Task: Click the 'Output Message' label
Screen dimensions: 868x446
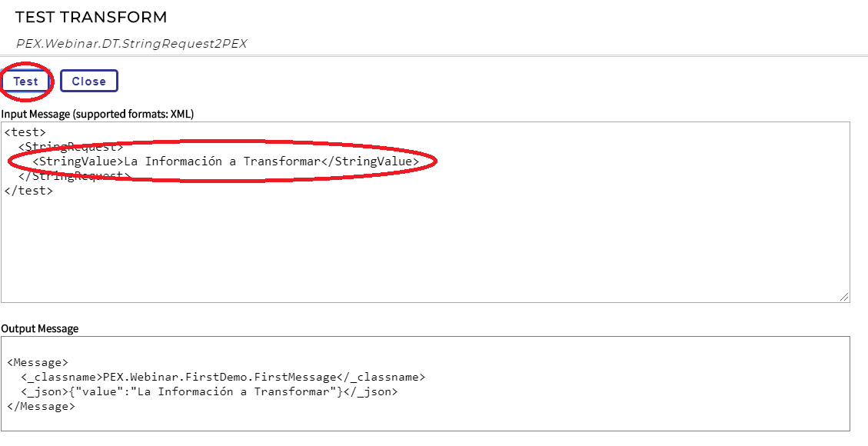Action: point(40,328)
